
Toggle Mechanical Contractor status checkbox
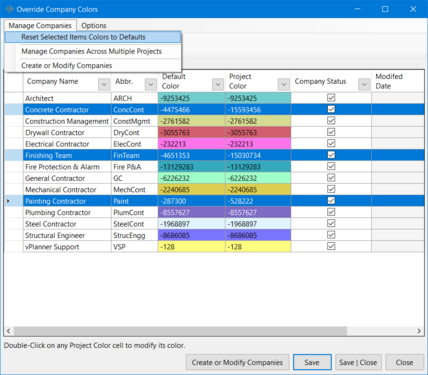331,189
